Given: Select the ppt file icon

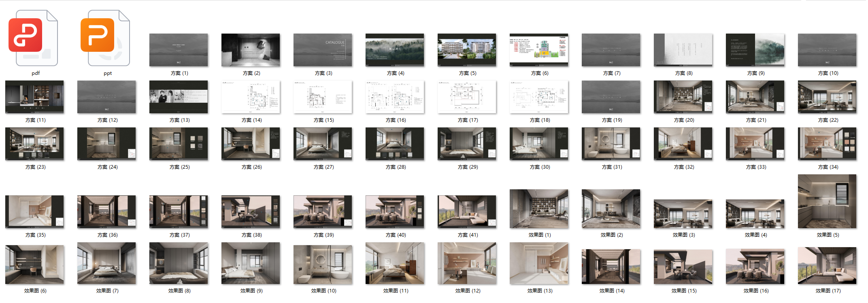Looking at the screenshot, I should click(105, 38).
